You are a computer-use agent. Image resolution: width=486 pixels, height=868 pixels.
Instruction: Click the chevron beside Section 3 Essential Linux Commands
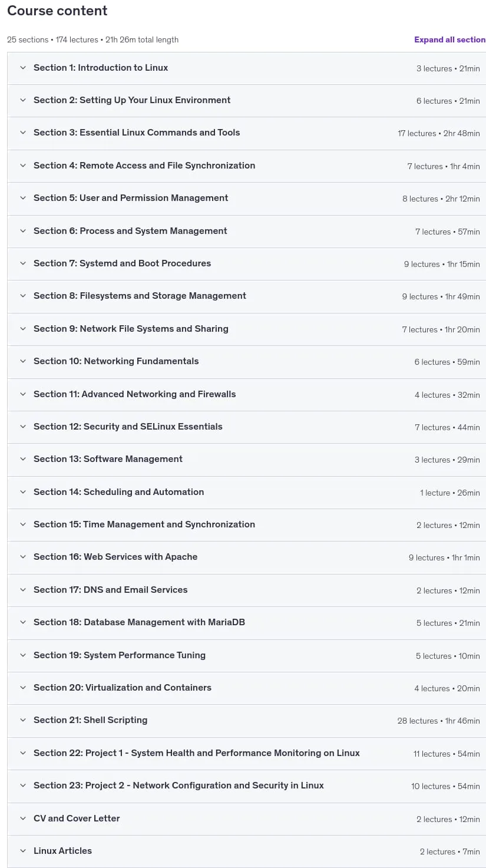pyautogui.click(x=23, y=133)
